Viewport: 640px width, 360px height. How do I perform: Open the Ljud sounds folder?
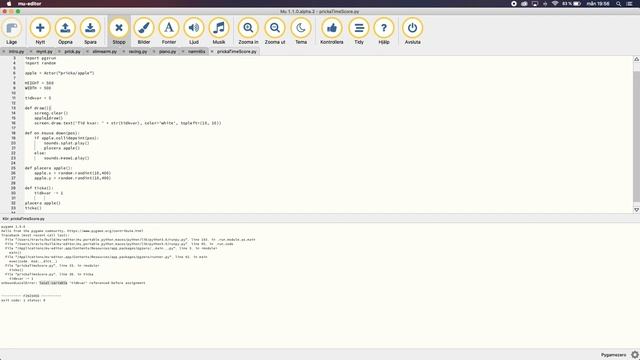coord(194,31)
